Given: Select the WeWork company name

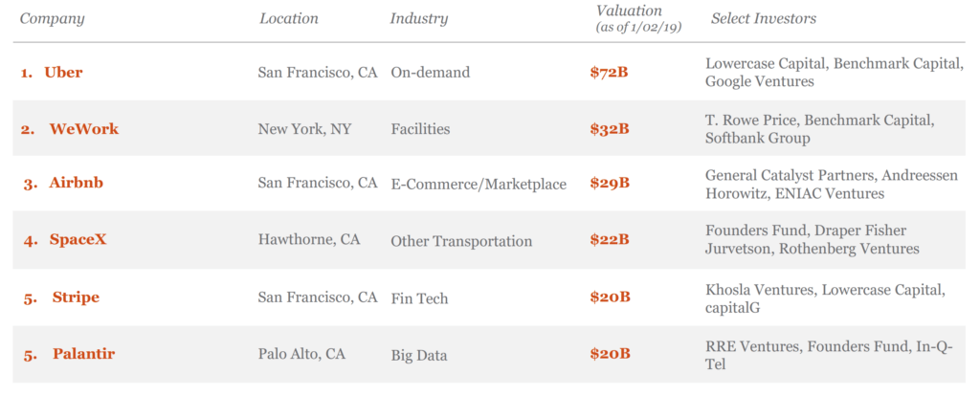Looking at the screenshot, I should (x=84, y=129).
